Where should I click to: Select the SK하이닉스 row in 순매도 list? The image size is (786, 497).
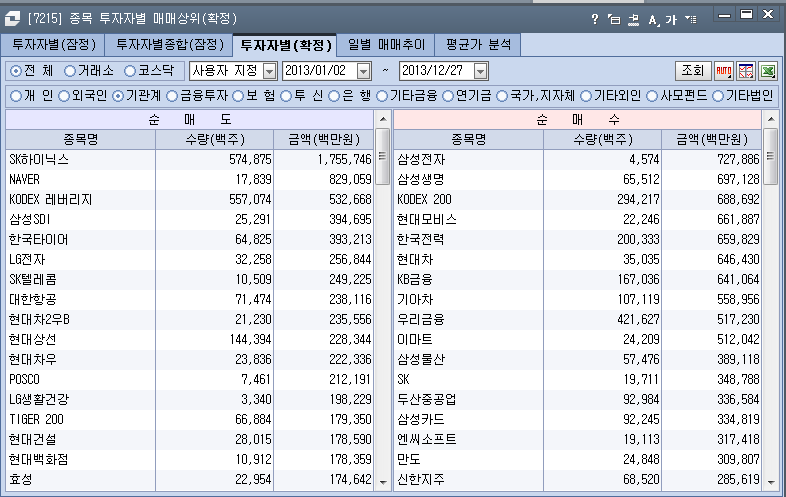pos(80,159)
